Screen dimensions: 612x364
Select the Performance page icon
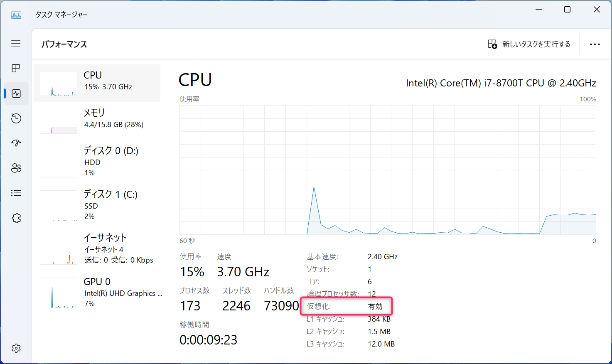[x=16, y=93]
